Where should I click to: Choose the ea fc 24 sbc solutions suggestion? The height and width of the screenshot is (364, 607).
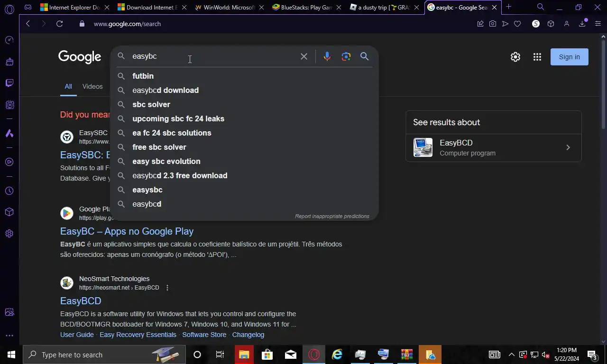pos(244,133)
